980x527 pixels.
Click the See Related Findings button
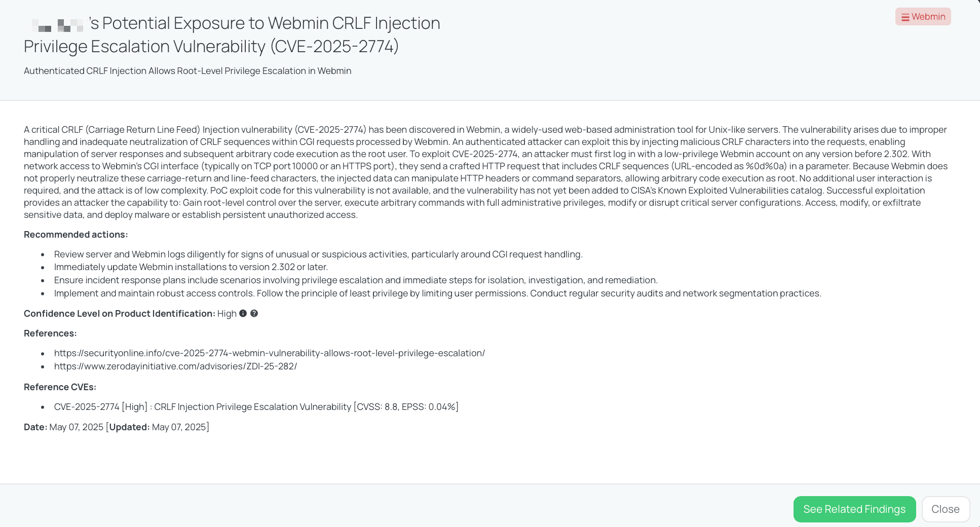click(854, 509)
